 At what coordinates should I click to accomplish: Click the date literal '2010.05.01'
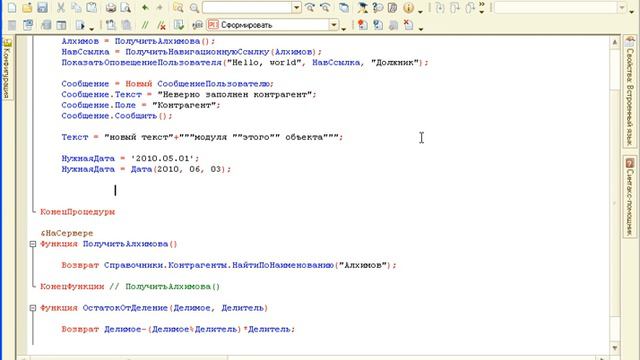(162, 158)
